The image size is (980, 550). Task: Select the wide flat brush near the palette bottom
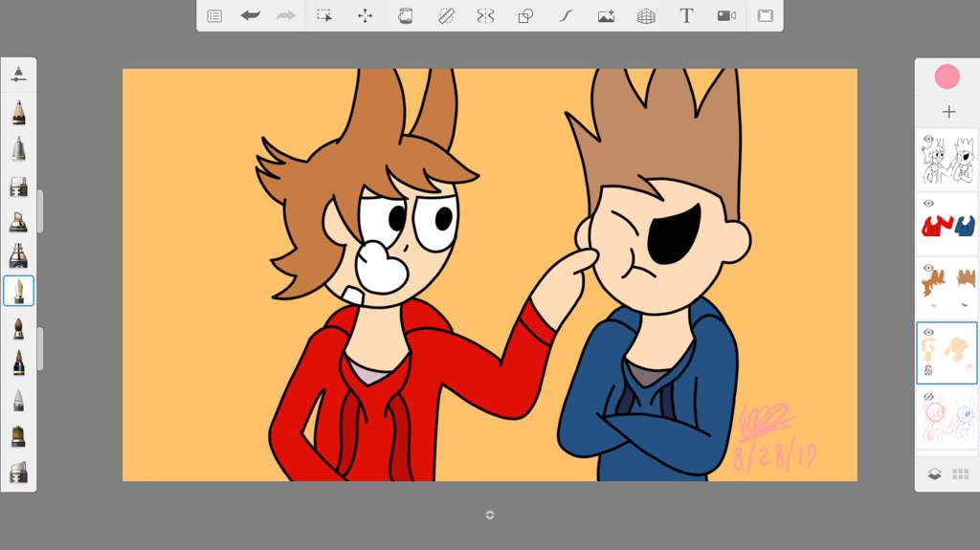click(x=19, y=436)
